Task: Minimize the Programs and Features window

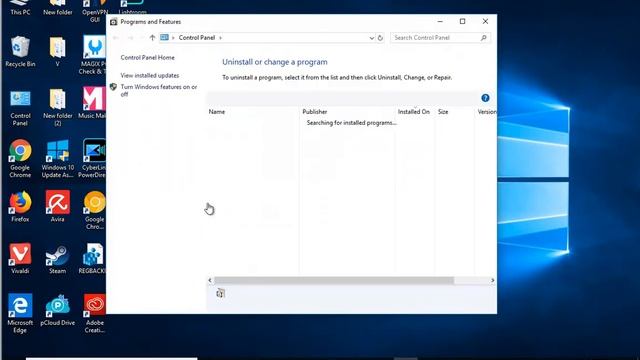Action: (x=440, y=21)
